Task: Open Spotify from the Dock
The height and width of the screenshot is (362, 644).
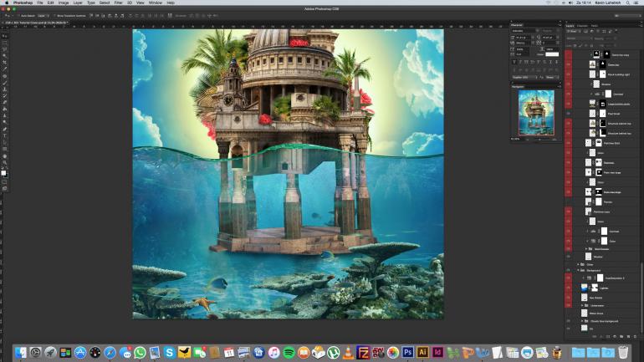Action: click(x=289, y=352)
